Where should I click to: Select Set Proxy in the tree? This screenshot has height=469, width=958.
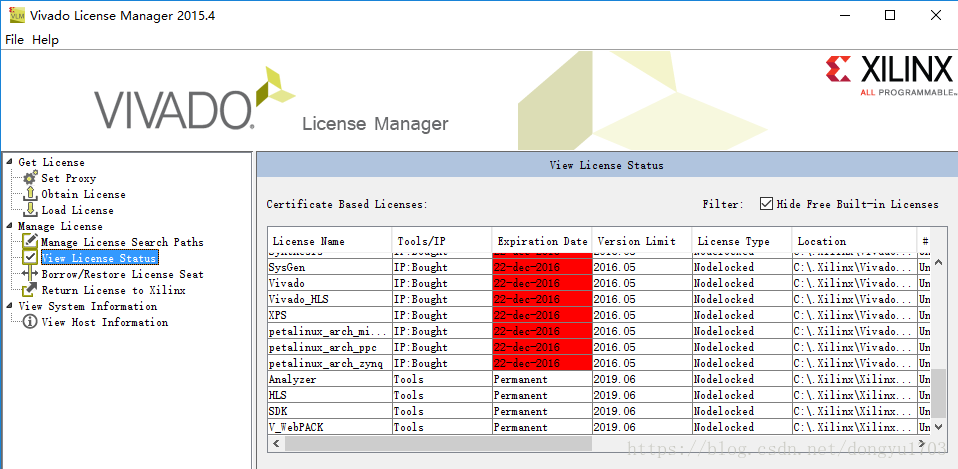tap(68, 178)
